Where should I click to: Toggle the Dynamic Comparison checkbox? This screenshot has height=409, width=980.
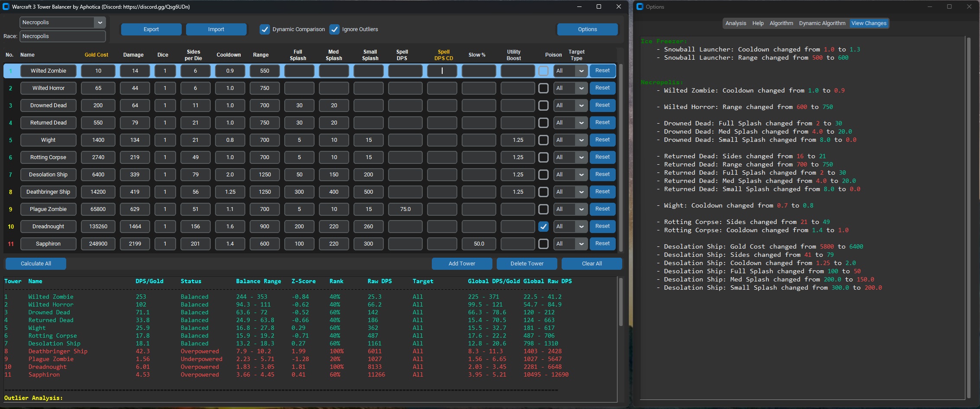[264, 29]
